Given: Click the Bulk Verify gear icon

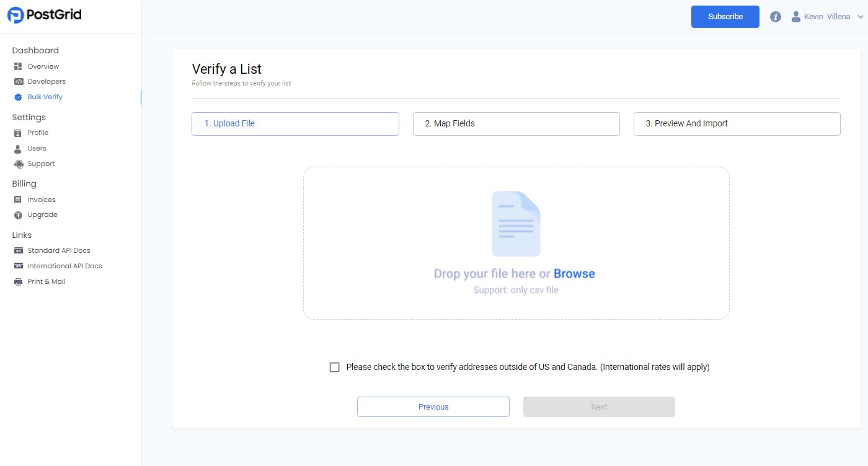Looking at the screenshot, I should click(x=18, y=97).
